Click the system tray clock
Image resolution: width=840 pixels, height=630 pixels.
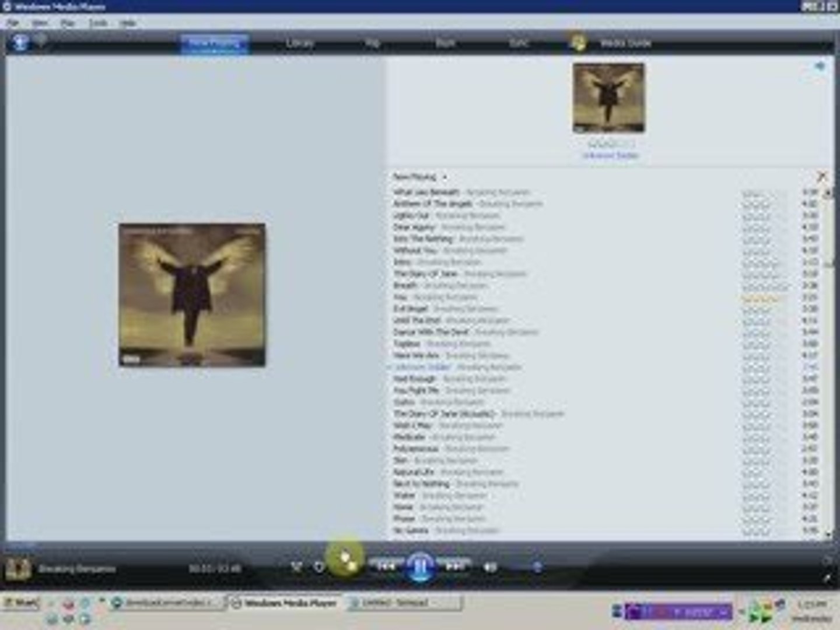[813, 611]
